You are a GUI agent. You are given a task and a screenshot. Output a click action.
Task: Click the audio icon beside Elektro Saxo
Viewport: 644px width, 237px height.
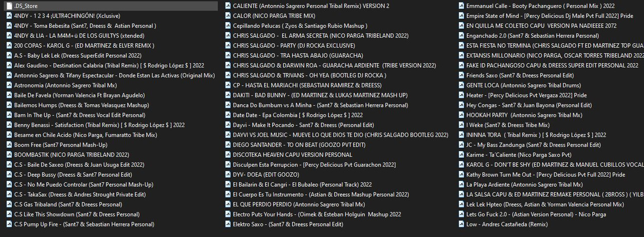tap(228, 224)
